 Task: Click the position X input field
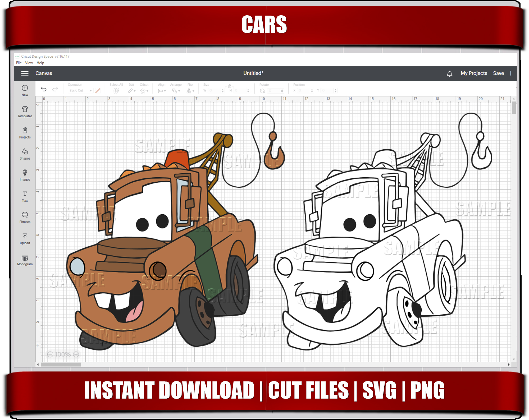pyautogui.click(x=305, y=91)
